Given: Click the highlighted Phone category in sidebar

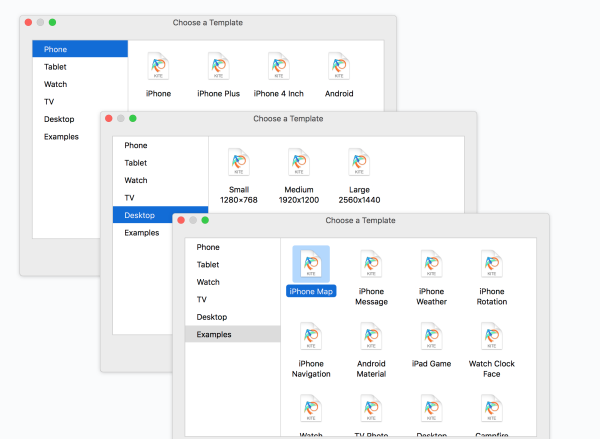Looking at the screenshot, I should click(x=80, y=49).
